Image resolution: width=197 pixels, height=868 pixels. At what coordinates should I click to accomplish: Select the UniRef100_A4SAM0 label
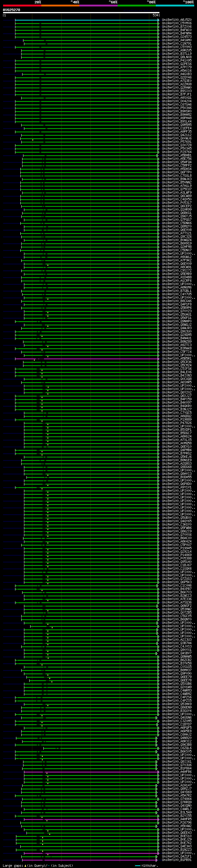177,40
